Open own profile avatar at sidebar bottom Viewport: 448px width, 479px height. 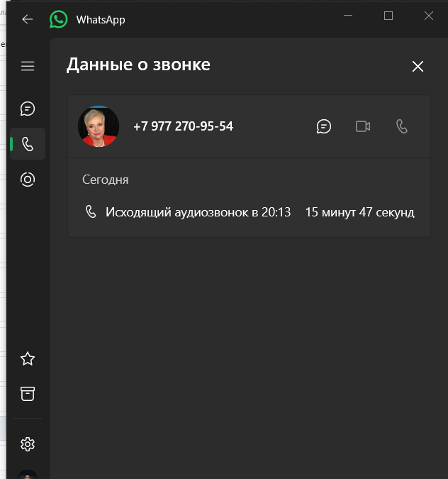pos(28,475)
